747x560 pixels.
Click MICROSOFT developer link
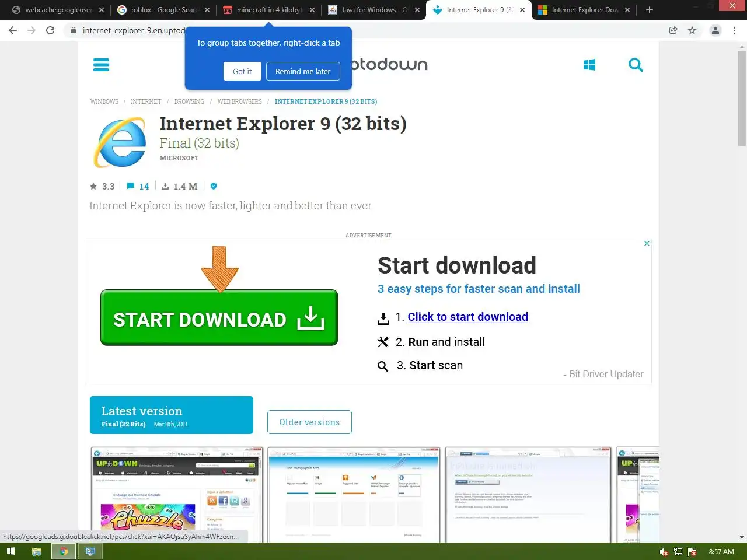click(x=179, y=158)
